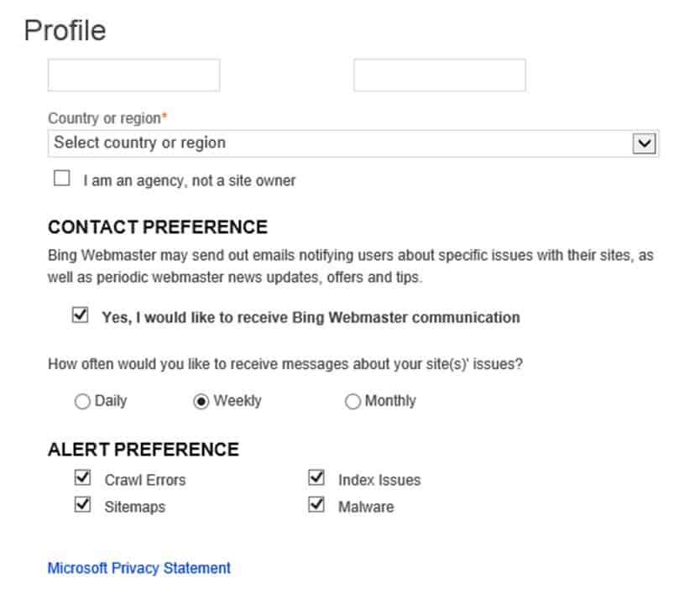Untick the Bing Webmaster communication checkbox
This screenshot has height=599, width=700.
(81, 315)
